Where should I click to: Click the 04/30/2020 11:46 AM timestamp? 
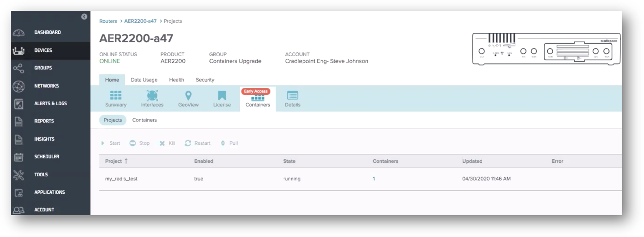[487, 179]
